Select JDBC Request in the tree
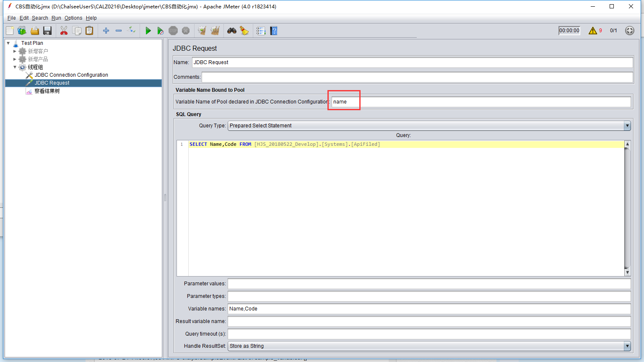Image resolution: width=644 pixels, height=362 pixels. [52, 83]
